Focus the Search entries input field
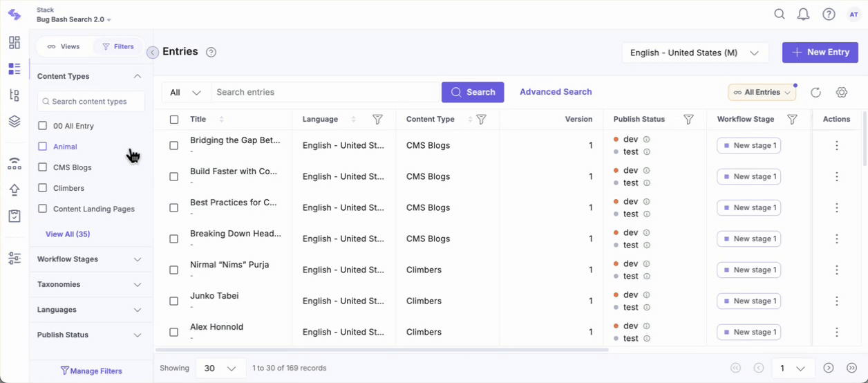Screen dimensions: 868x383 325,93
